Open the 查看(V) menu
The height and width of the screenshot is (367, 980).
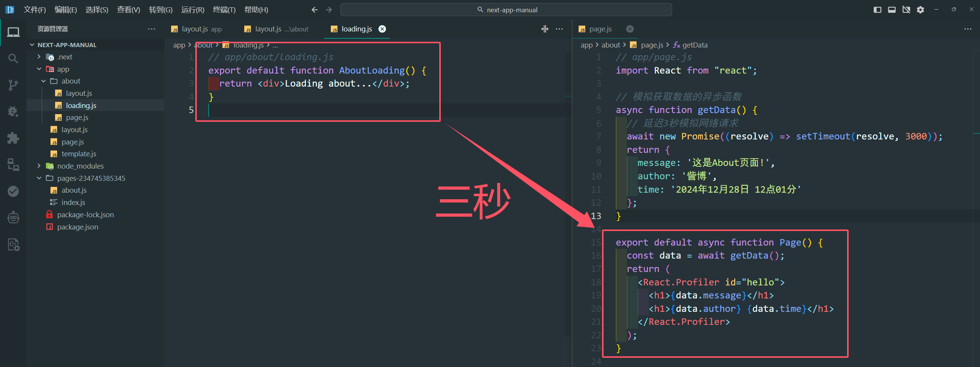click(129, 10)
